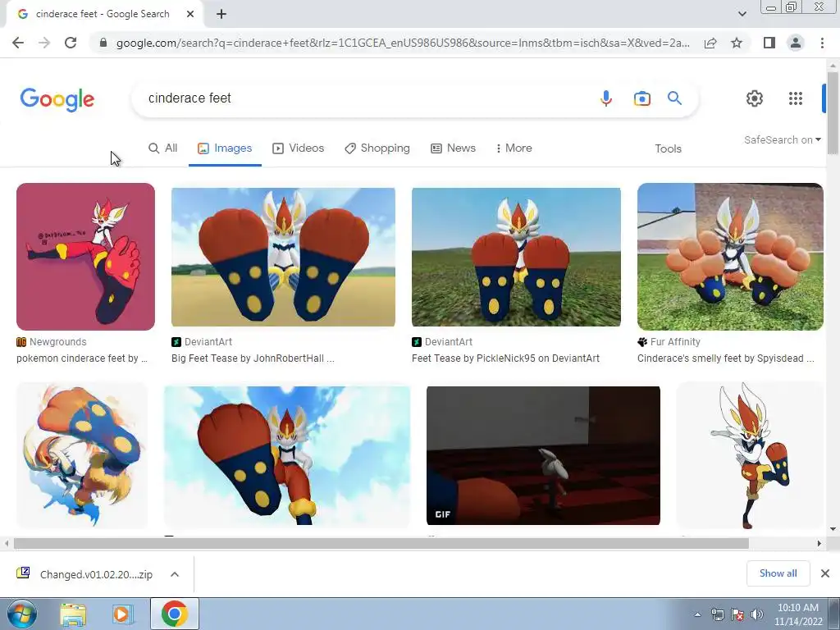Image resolution: width=840 pixels, height=630 pixels.
Task: Go back to the previous page
Action: click(18, 43)
